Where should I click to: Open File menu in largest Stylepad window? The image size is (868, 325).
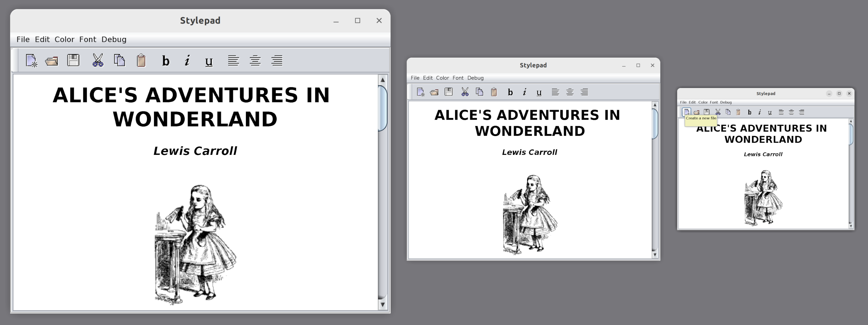click(23, 39)
